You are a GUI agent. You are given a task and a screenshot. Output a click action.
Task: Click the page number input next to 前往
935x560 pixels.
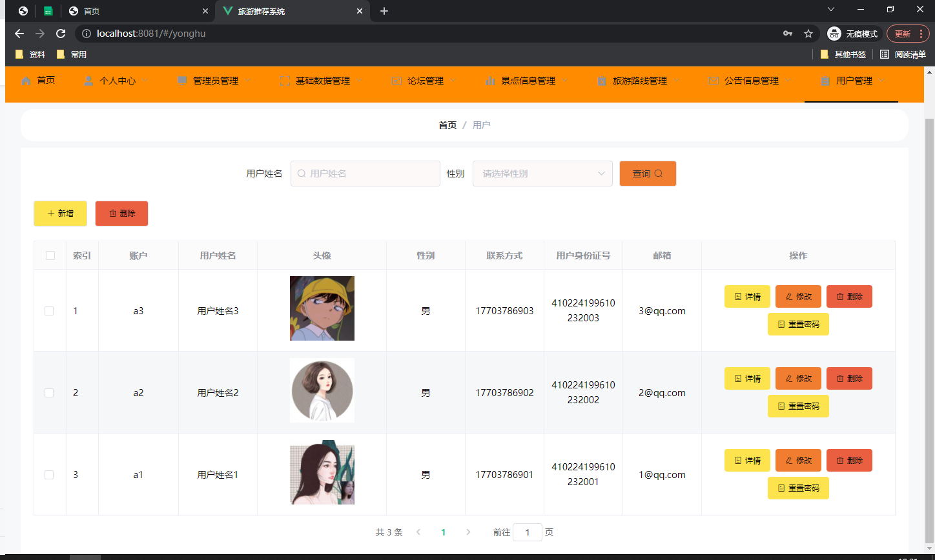(528, 532)
